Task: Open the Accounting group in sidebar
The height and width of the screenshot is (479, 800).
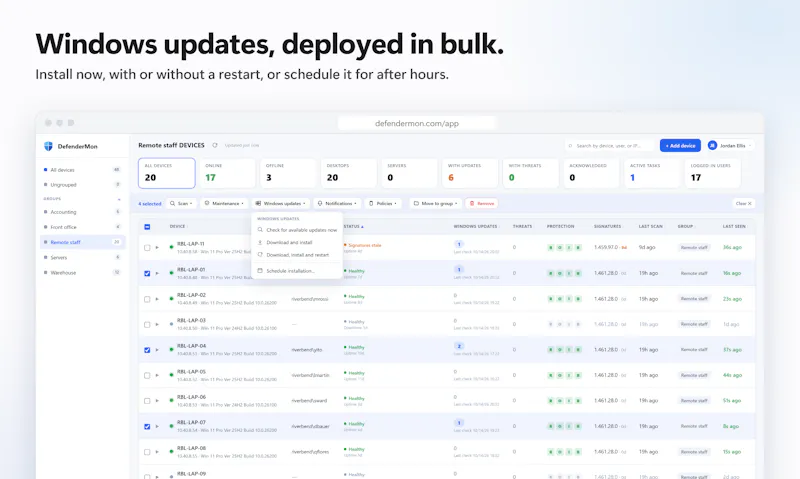Action: 83,212
